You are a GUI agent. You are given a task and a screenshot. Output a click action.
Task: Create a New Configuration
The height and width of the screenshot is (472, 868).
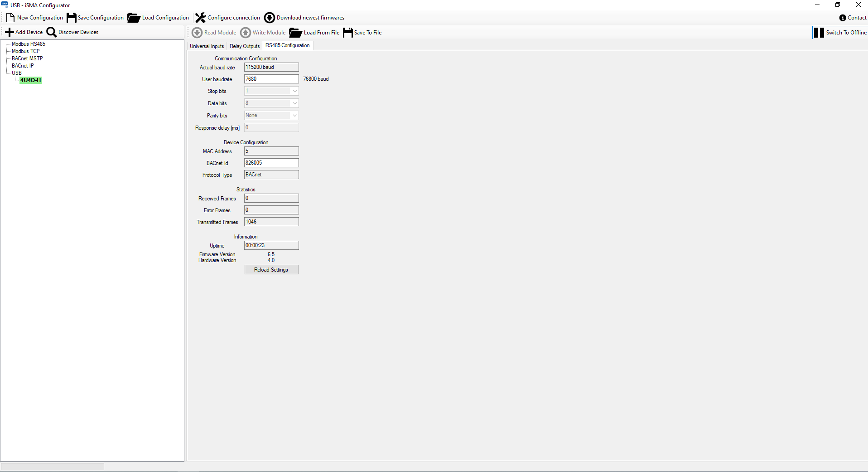click(34, 17)
